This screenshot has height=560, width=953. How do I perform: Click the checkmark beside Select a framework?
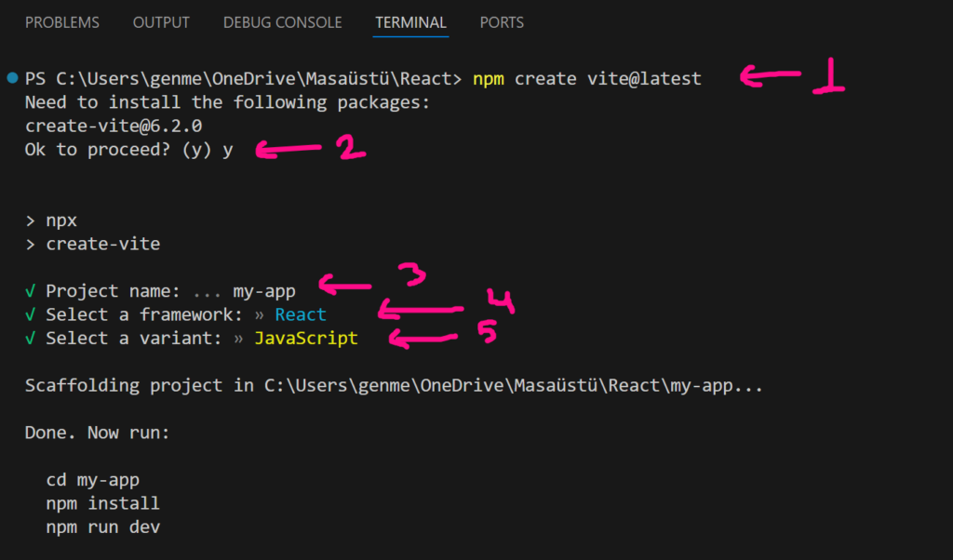pyautogui.click(x=32, y=315)
